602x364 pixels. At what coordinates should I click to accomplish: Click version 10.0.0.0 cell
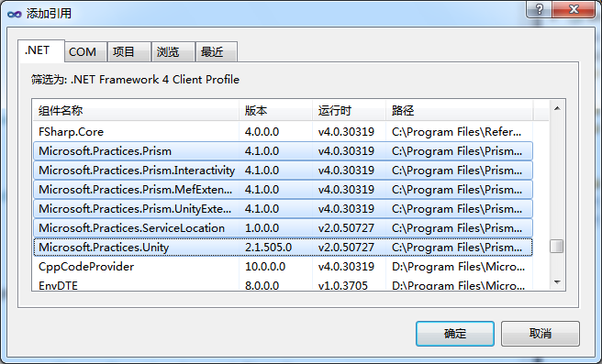(265, 267)
